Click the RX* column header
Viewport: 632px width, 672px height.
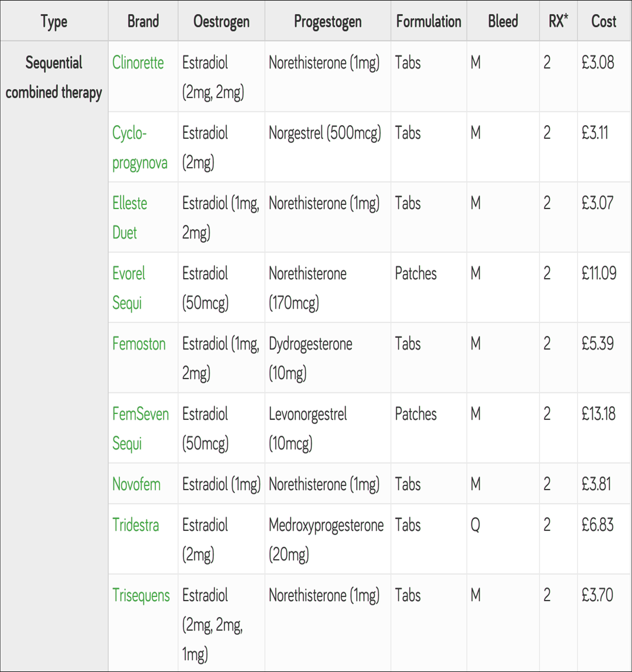click(x=558, y=21)
